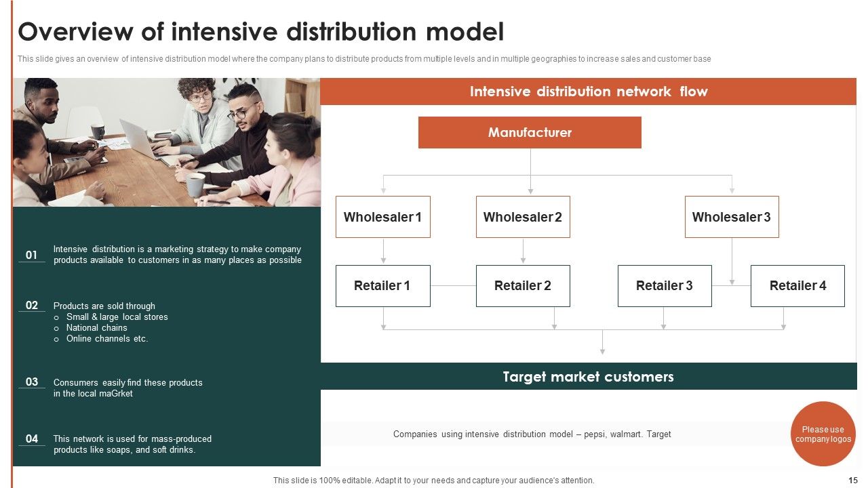Click the Retailer 2 shape

coord(523,285)
